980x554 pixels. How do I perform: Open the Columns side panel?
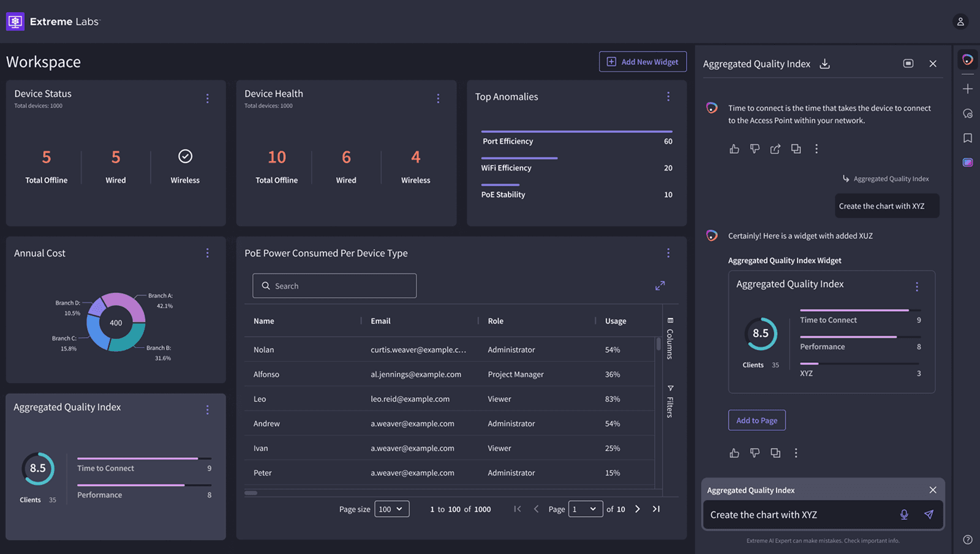[670, 338]
